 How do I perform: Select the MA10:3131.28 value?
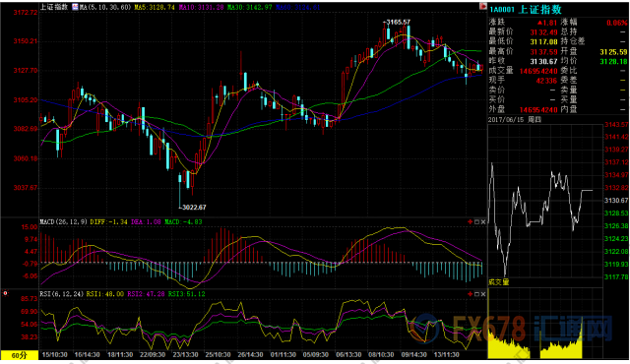point(201,7)
